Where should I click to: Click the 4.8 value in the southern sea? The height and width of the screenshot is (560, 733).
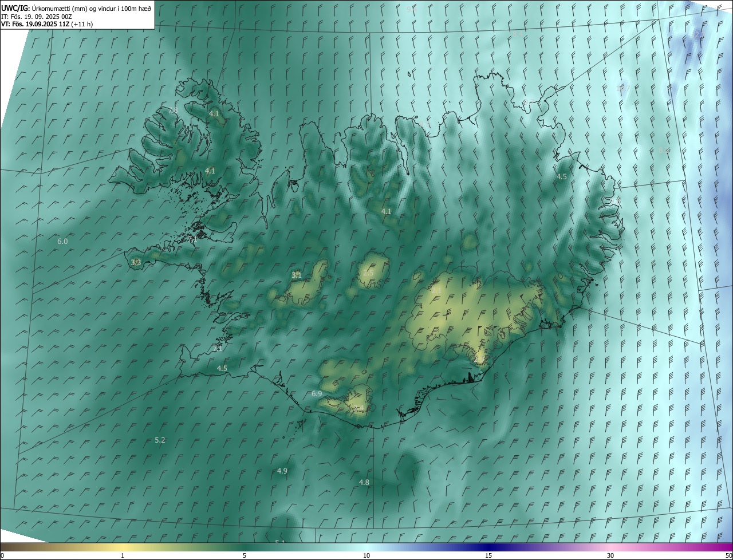point(364,483)
